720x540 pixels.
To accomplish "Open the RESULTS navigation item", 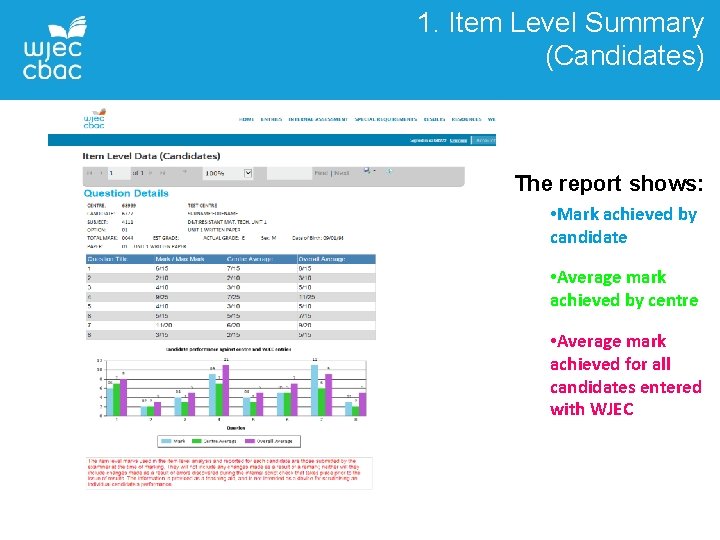I will click(x=434, y=119).
